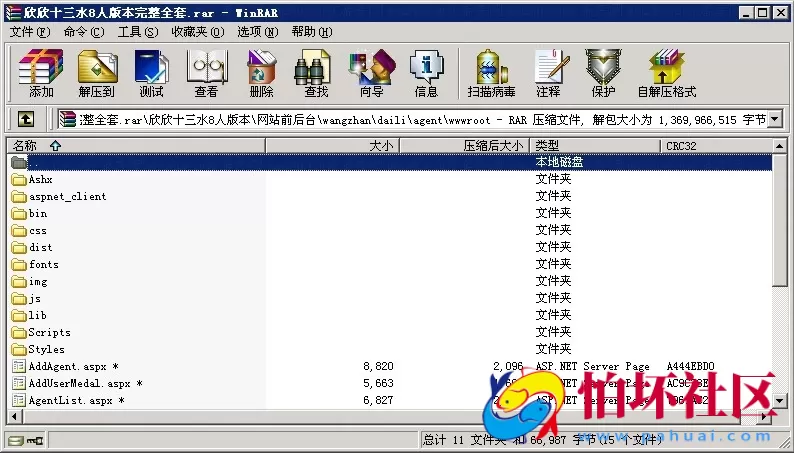
Task: Click the SFX (自解压格式) icon
Action: (x=667, y=73)
